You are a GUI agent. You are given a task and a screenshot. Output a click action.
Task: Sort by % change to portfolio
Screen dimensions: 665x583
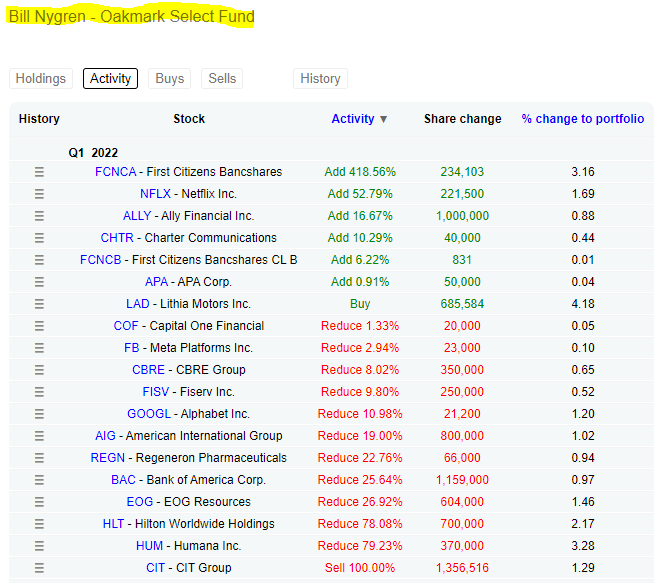point(583,119)
